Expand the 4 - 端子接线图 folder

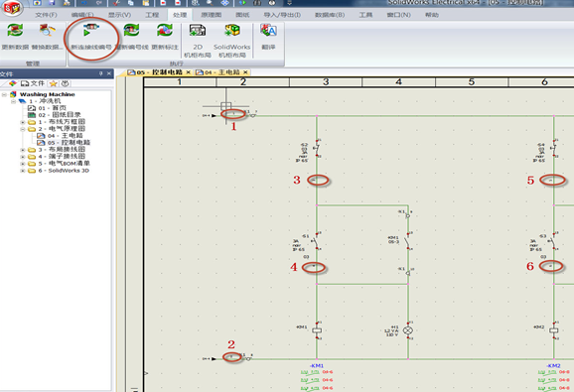pyautogui.click(x=23, y=157)
